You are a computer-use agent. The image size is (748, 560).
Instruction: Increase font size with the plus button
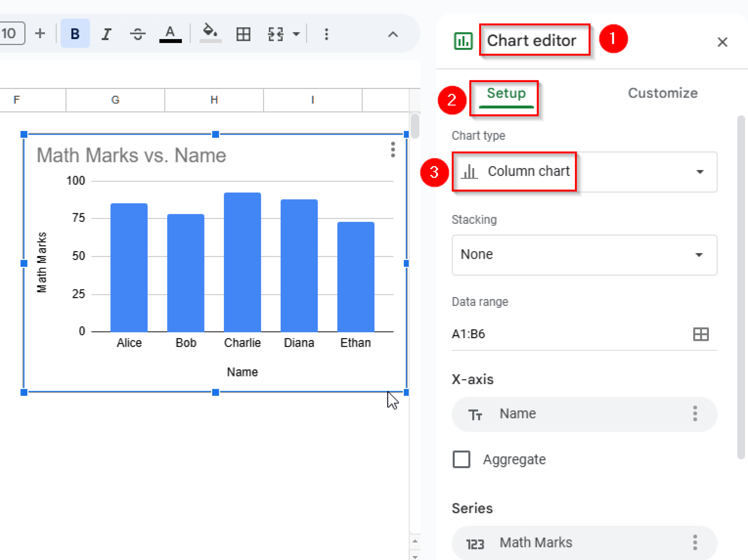pos(40,34)
